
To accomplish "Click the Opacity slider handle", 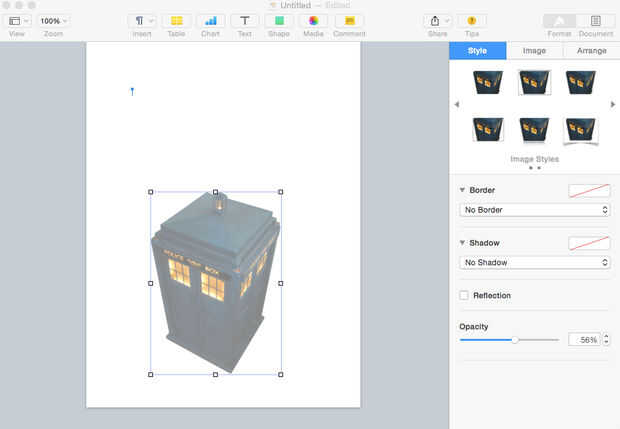I will pyautogui.click(x=515, y=340).
